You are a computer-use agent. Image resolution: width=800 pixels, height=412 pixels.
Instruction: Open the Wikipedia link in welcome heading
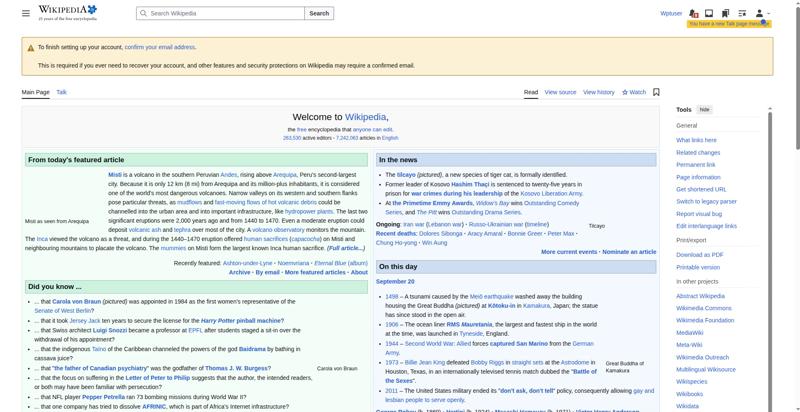365,117
